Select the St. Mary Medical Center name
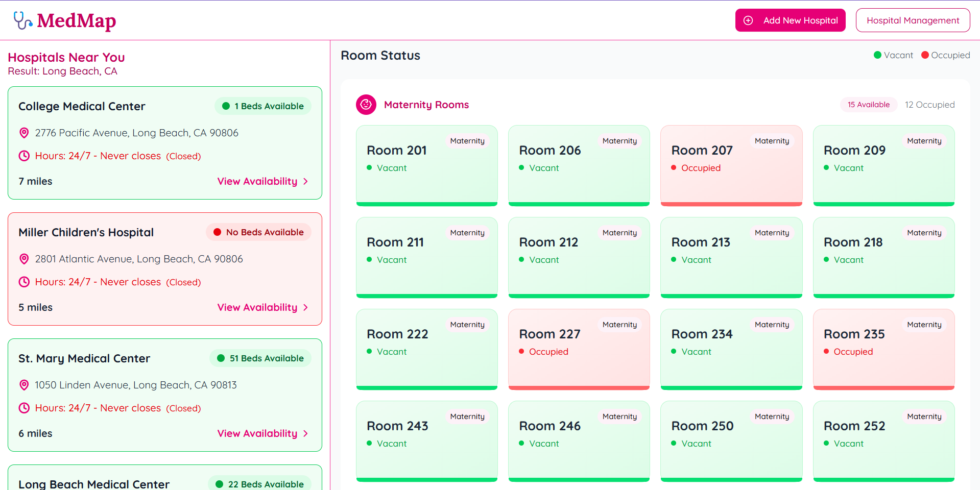This screenshot has height=490, width=980. [x=84, y=358]
